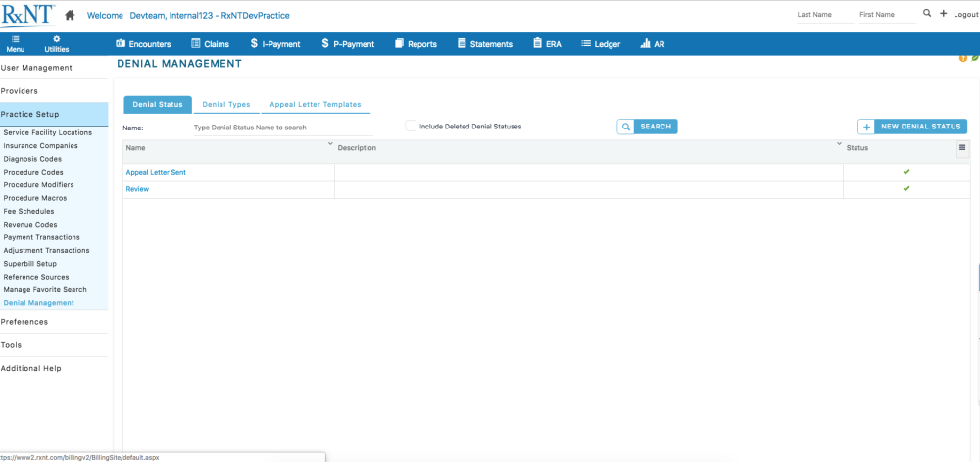Open Manage Favorite Search

click(x=45, y=290)
